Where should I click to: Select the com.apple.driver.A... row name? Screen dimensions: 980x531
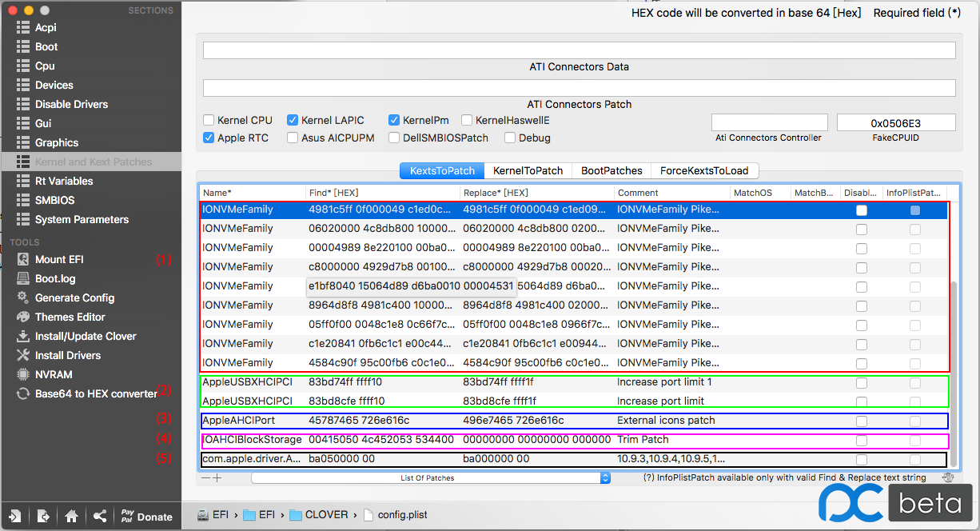[252, 459]
